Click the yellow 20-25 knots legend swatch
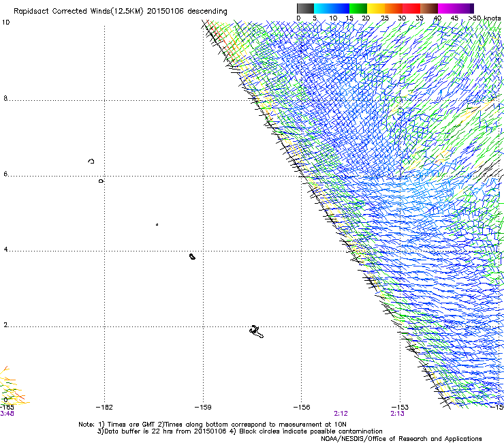The height and width of the screenshot is (443, 504). click(x=376, y=8)
